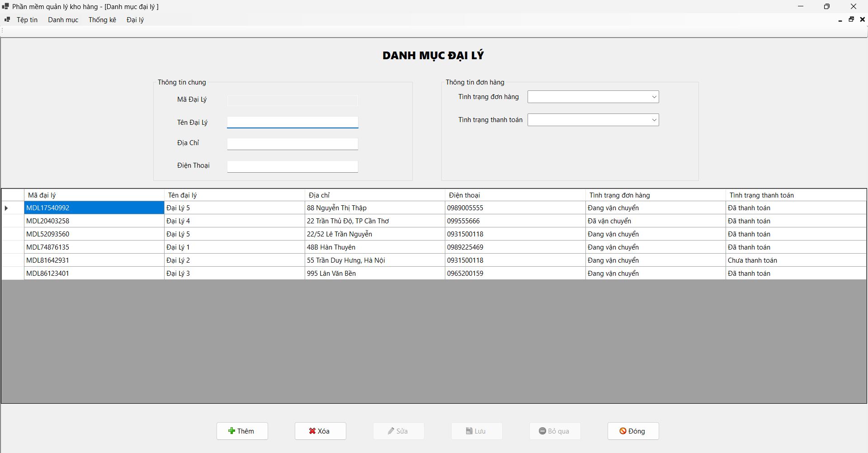Screen dimensions: 868x453
Task: Open the Danh mục menu
Action: pyautogui.click(x=63, y=19)
